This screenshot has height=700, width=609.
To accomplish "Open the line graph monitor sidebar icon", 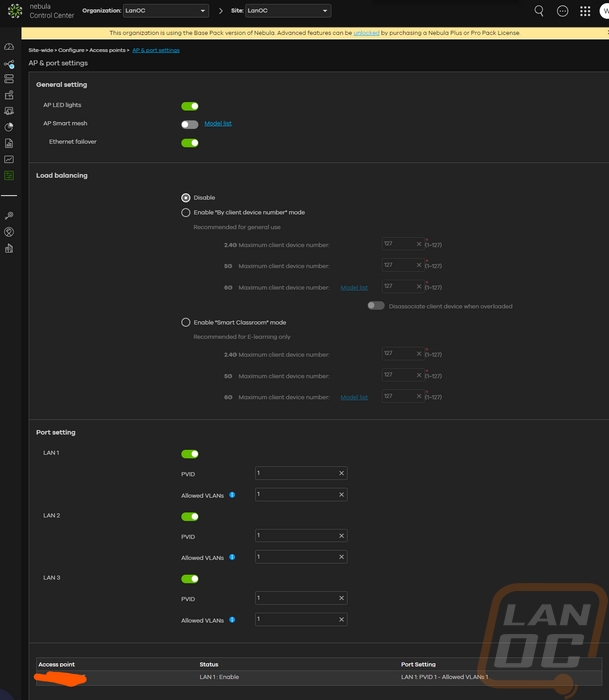I will pyautogui.click(x=9, y=159).
